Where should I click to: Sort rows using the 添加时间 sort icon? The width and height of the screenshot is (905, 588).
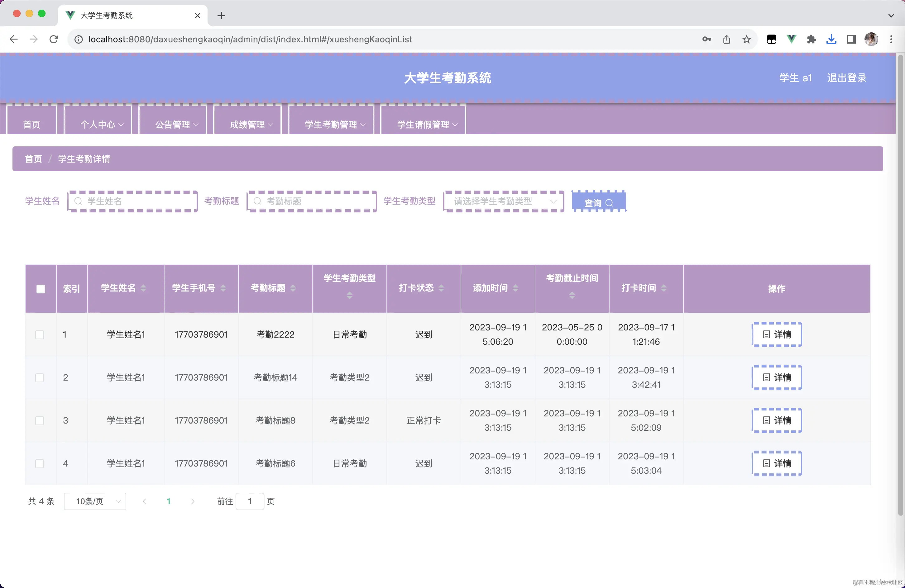pos(516,288)
